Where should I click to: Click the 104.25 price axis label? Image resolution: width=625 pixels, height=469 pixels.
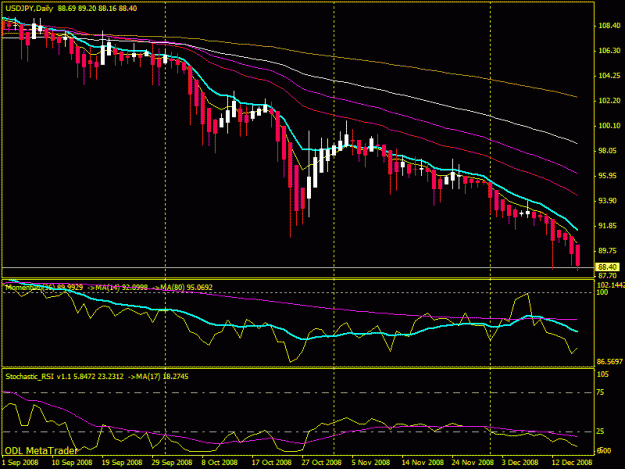click(609, 76)
